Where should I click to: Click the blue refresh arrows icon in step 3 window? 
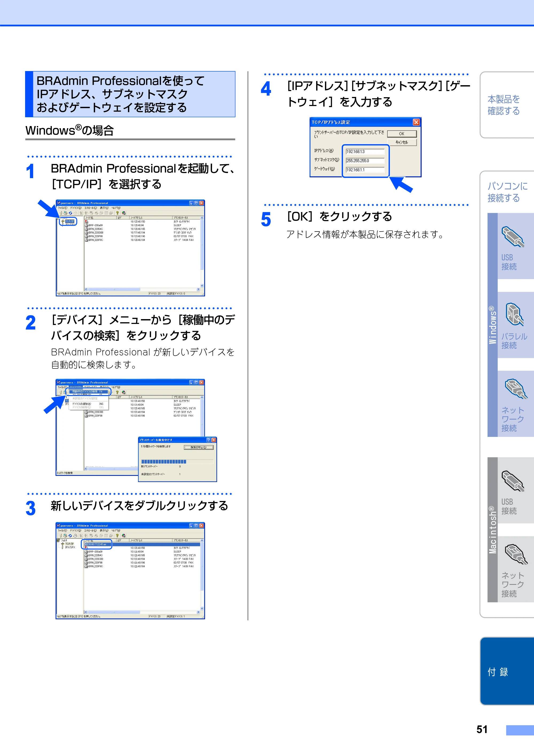(70, 536)
